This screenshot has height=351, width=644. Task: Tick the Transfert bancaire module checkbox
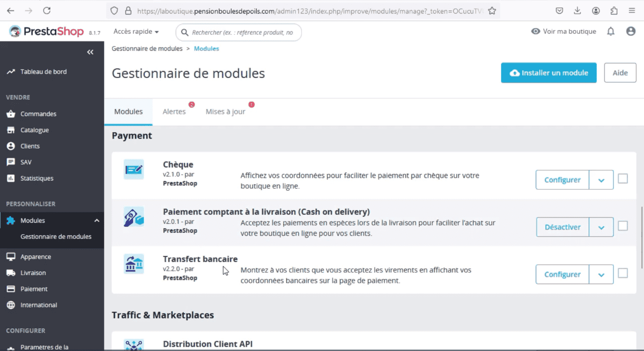pyautogui.click(x=623, y=273)
